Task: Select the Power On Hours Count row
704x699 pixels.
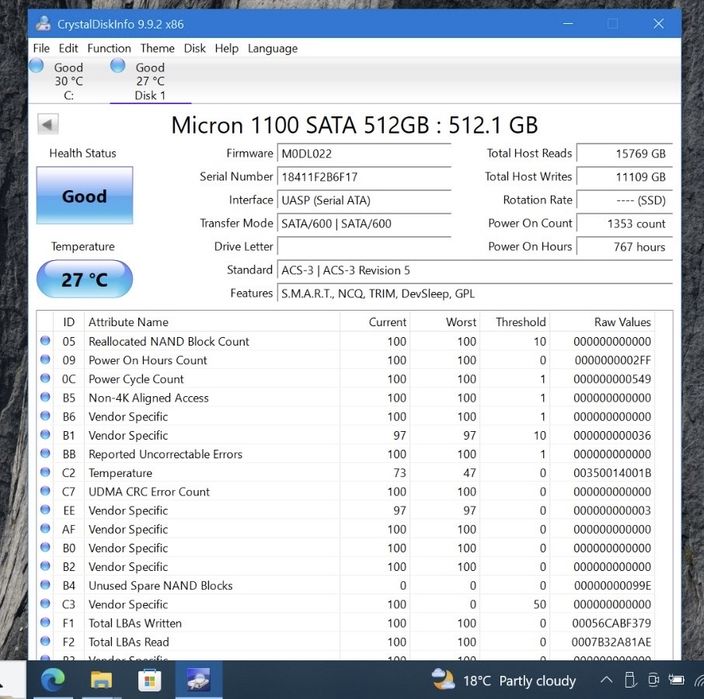Action: tap(346, 360)
